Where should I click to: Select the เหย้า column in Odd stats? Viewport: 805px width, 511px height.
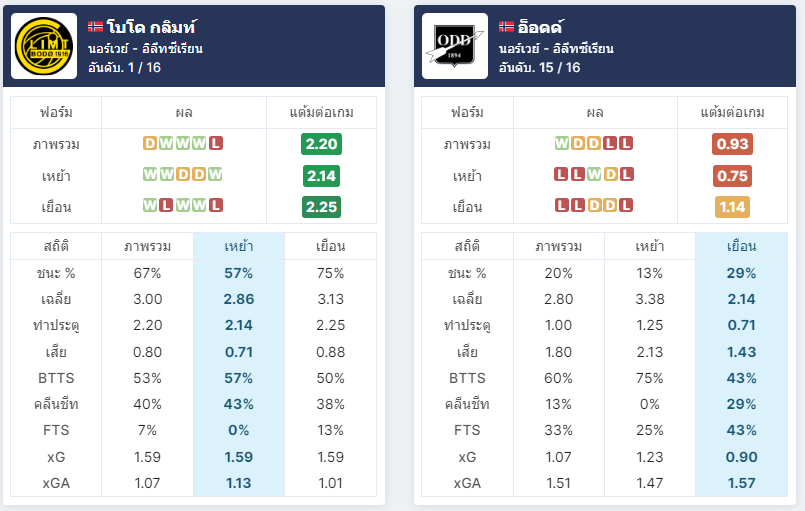pos(650,247)
